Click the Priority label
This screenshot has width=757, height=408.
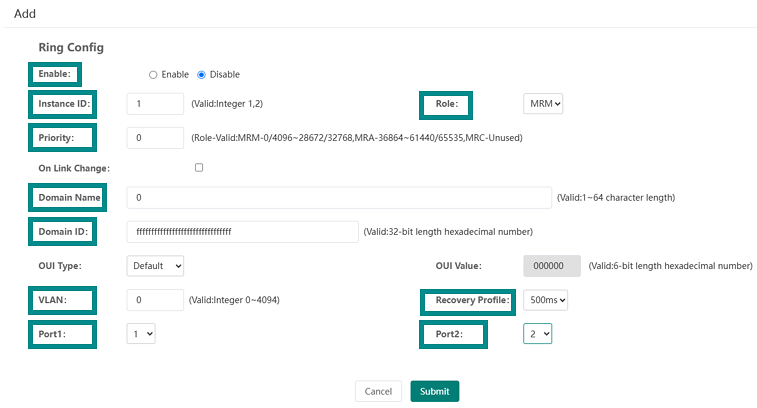click(x=56, y=138)
